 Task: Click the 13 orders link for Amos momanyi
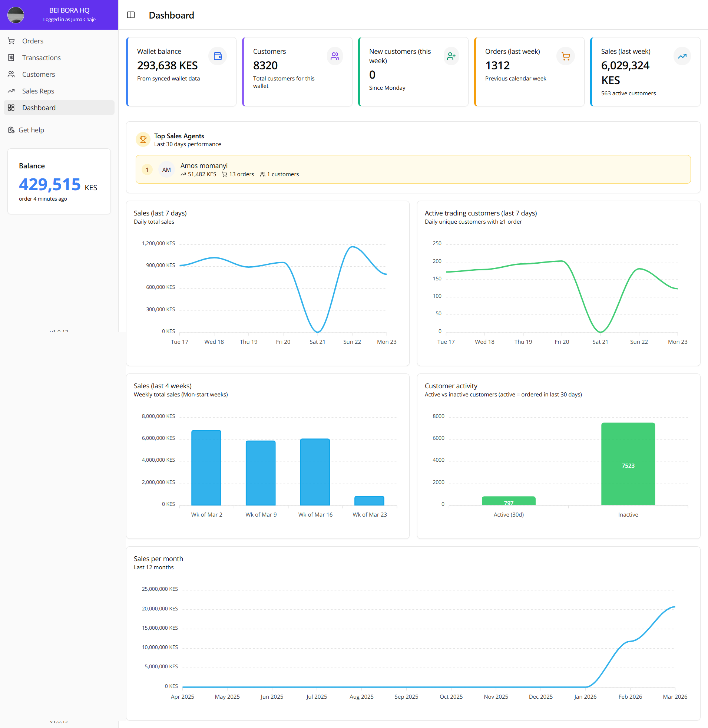point(241,174)
